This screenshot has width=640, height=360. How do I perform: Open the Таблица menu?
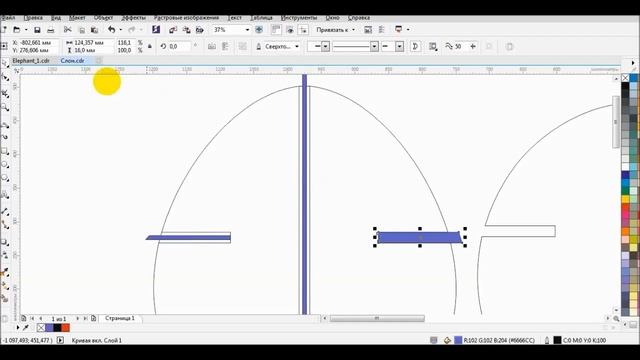coord(261,18)
